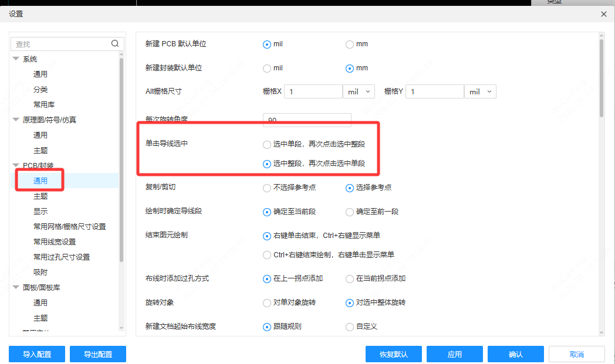Collapse the PCB/封装 tree section
Screen dimensions: 615x364
click(15, 165)
